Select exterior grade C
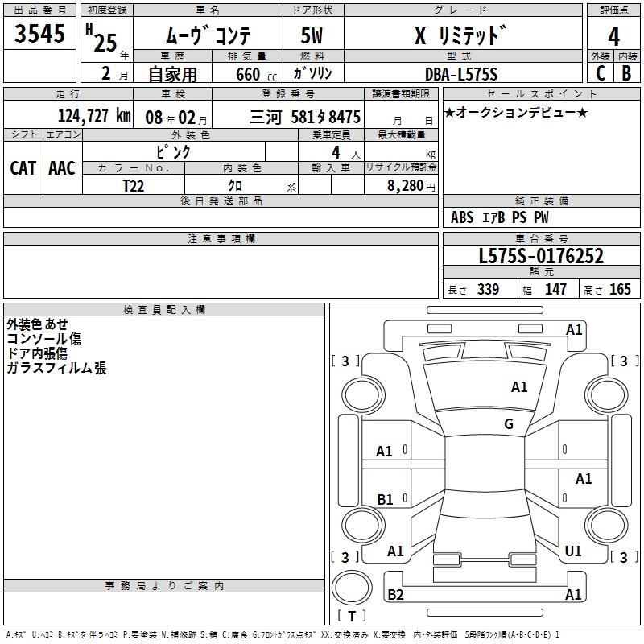 pos(601,73)
